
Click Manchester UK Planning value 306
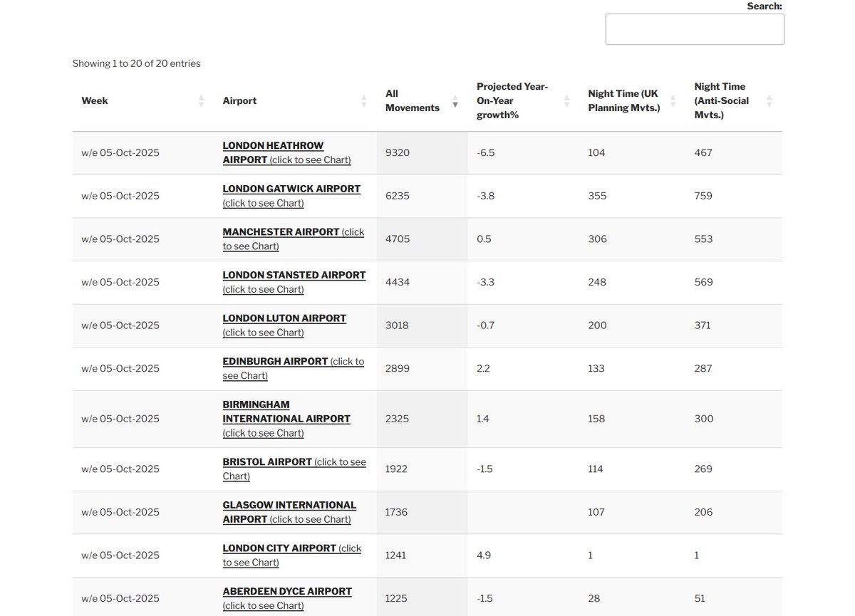point(598,239)
